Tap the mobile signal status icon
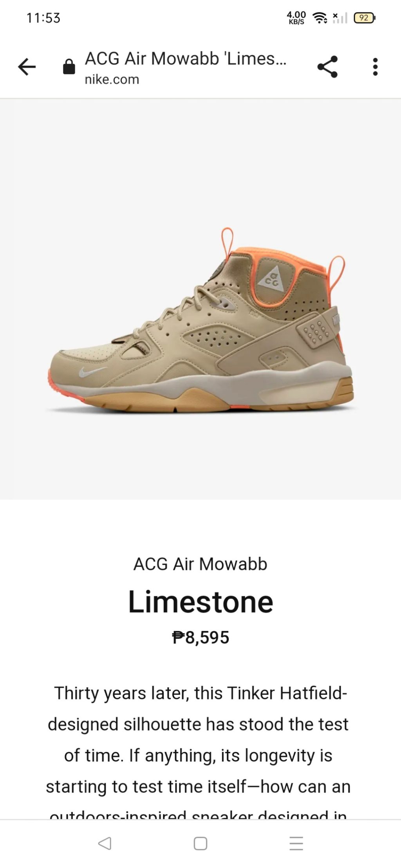The height and width of the screenshot is (868, 401). pos(340,18)
